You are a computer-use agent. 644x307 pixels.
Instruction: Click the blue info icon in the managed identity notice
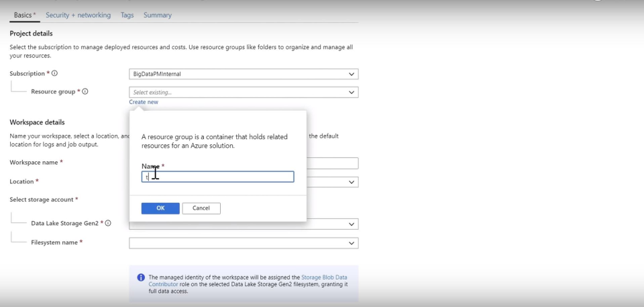pos(141,277)
